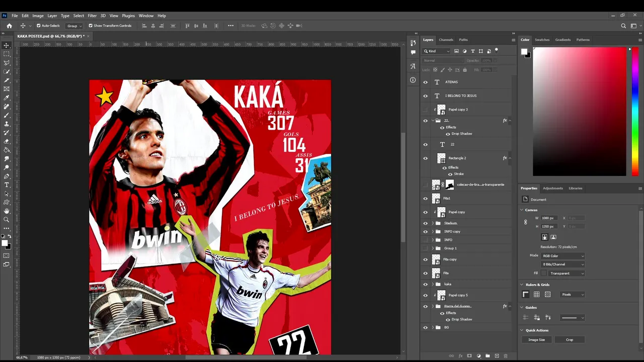Select the Rectangular Marquee tool
The width and height of the screenshot is (644, 362).
coord(7,54)
